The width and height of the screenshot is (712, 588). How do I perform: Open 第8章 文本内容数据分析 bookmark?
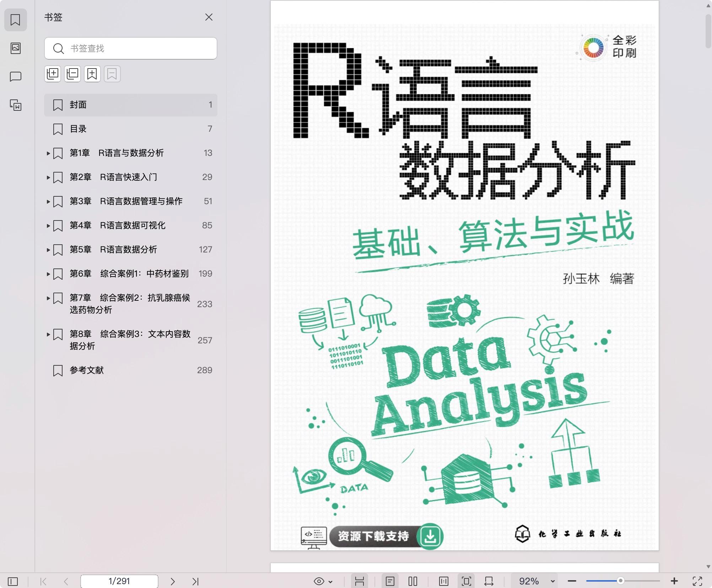coord(130,340)
